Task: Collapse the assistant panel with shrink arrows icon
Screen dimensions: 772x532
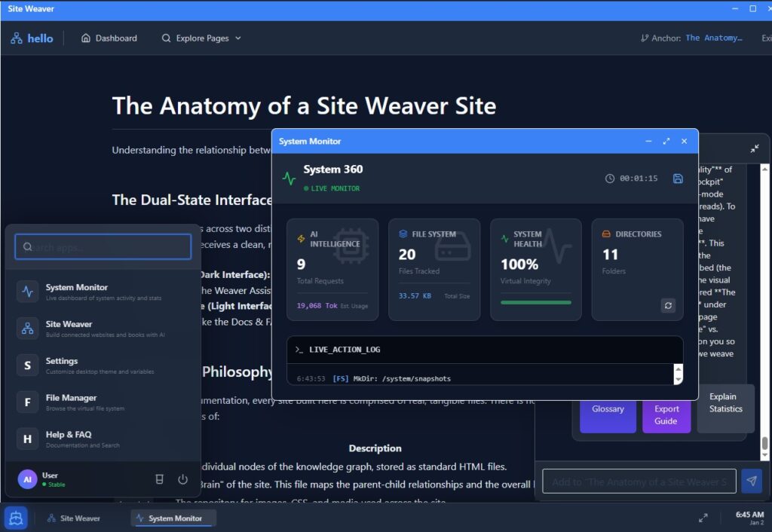Action: coord(755,149)
